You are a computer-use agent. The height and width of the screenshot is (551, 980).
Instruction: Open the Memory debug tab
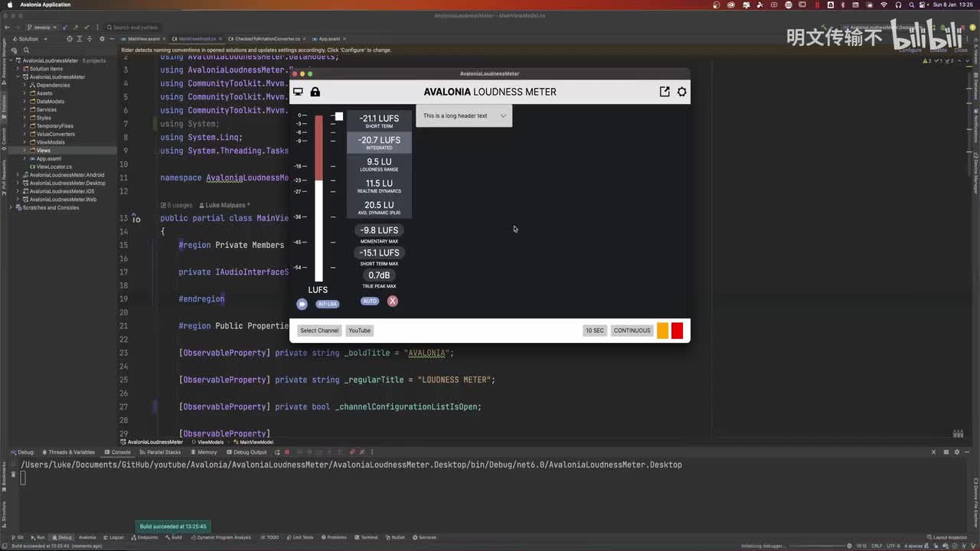coord(204,452)
